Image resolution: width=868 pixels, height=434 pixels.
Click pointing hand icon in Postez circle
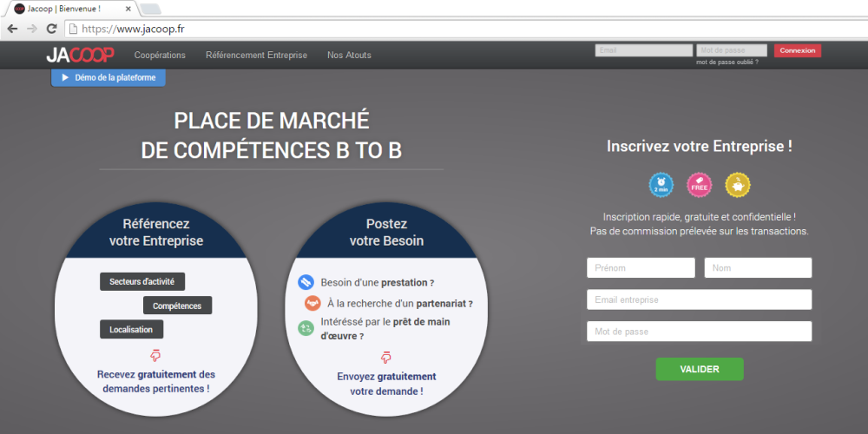coord(386,358)
